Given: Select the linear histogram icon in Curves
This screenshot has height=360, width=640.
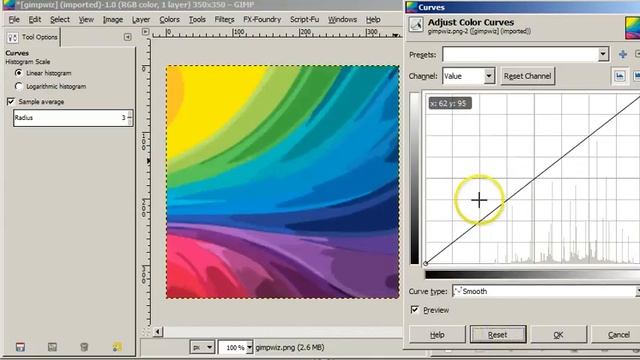Looking at the screenshot, I should coord(620,76).
